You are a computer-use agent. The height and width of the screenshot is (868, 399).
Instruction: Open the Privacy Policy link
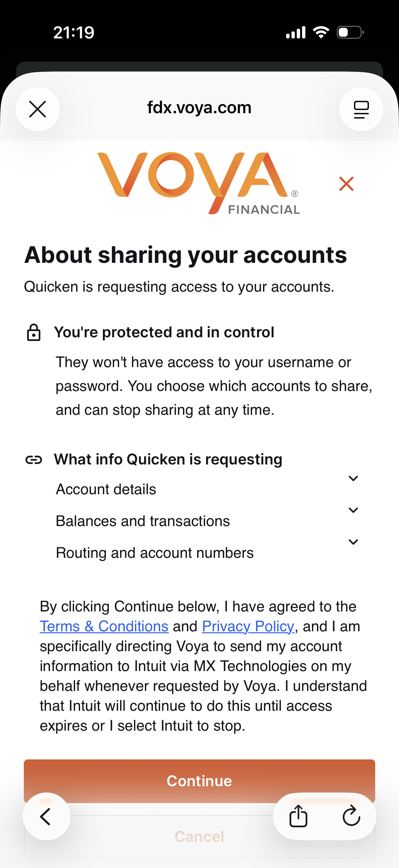[248, 626]
